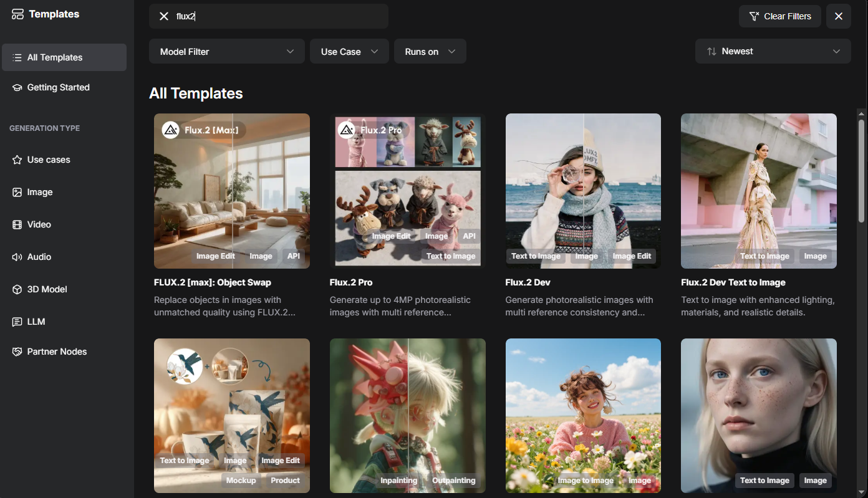
Task: Select the All Templates sidebar item
Action: tap(64, 57)
